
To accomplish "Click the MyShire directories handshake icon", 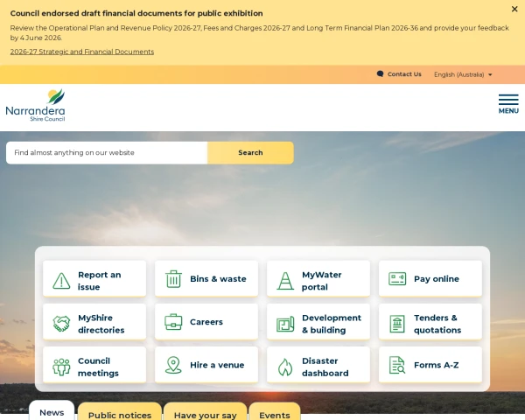I will (x=61, y=324).
